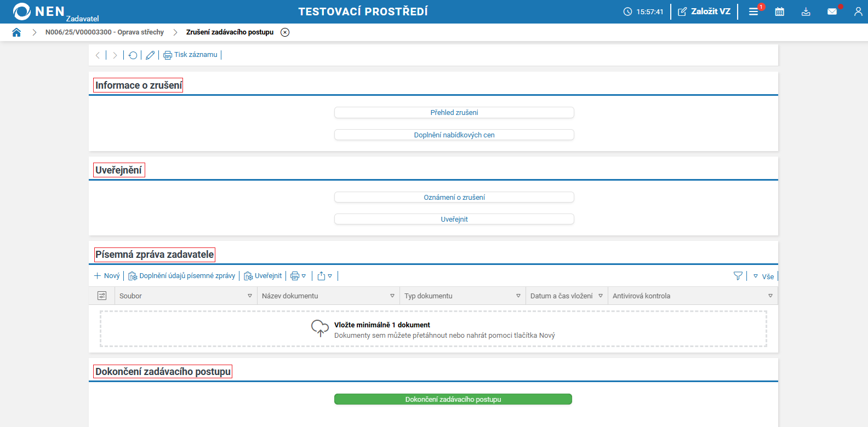The height and width of the screenshot is (427, 868).
Task: Add new document with Nový
Action: click(107, 276)
